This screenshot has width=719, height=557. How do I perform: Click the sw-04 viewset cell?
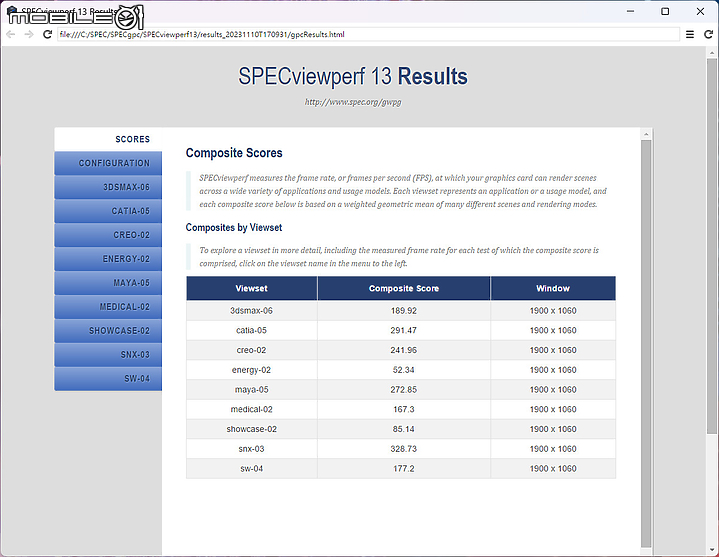251,468
